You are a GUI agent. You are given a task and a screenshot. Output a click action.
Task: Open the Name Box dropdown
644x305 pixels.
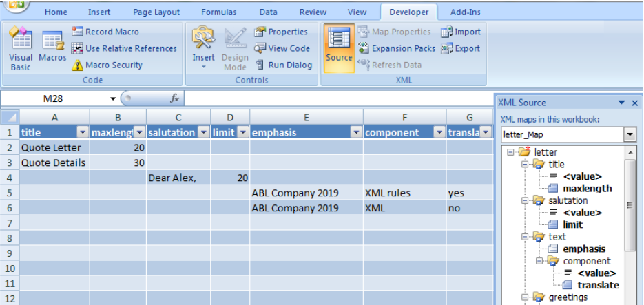112,98
